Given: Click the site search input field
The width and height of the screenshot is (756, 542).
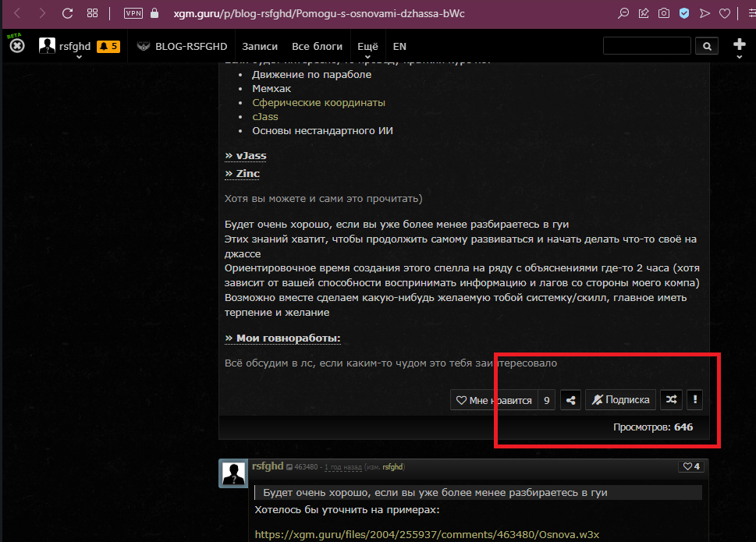Looking at the screenshot, I should click(x=647, y=46).
